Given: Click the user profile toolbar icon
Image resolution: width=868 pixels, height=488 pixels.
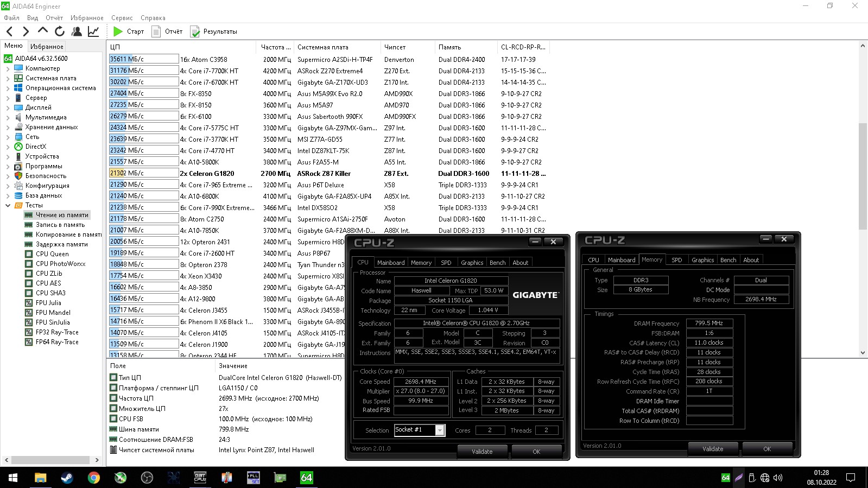Looking at the screenshot, I should tap(77, 31).
